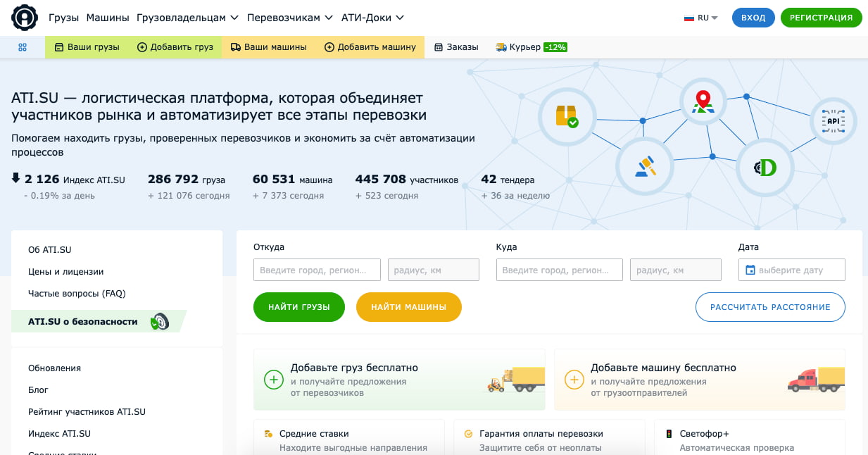This screenshot has height=455, width=868.
Task: Click the forklift and yellow truck illustration
Action: point(516,379)
